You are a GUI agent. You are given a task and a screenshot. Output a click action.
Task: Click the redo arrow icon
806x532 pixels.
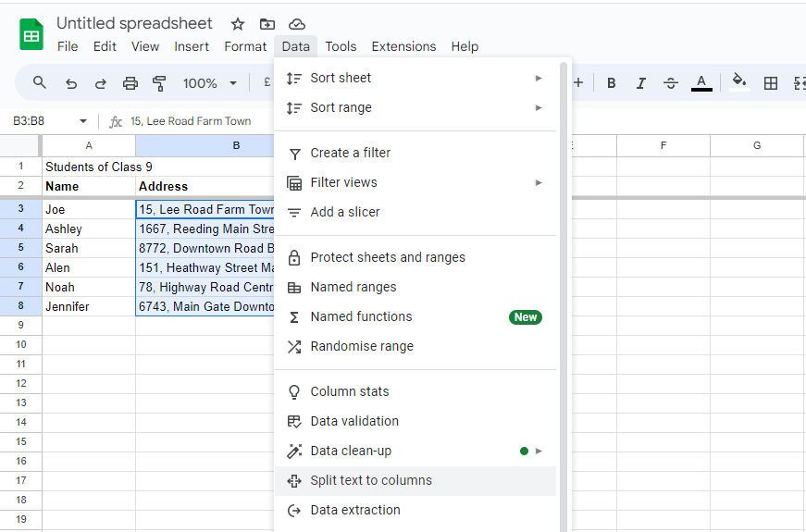pyautogui.click(x=100, y=83)
